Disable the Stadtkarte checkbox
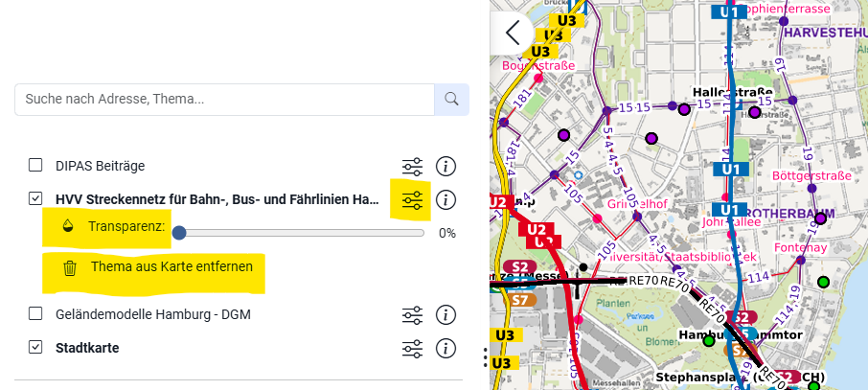This screenshot has width=868, height=390. [x=35, y=347]
